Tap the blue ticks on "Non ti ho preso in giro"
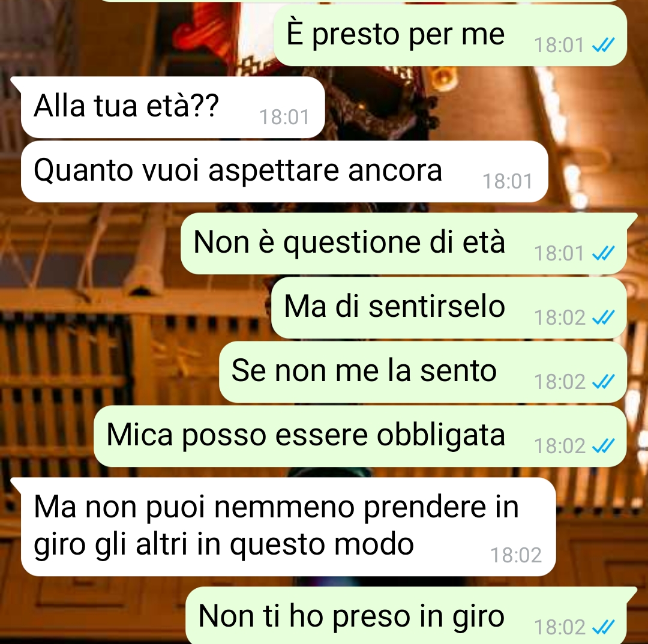Viewport: 648px width, 644px height. pos(604,627)
